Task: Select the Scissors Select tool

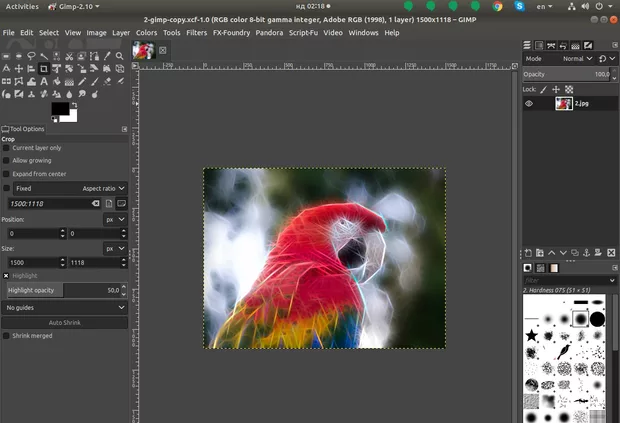Action: coord(68,55)
